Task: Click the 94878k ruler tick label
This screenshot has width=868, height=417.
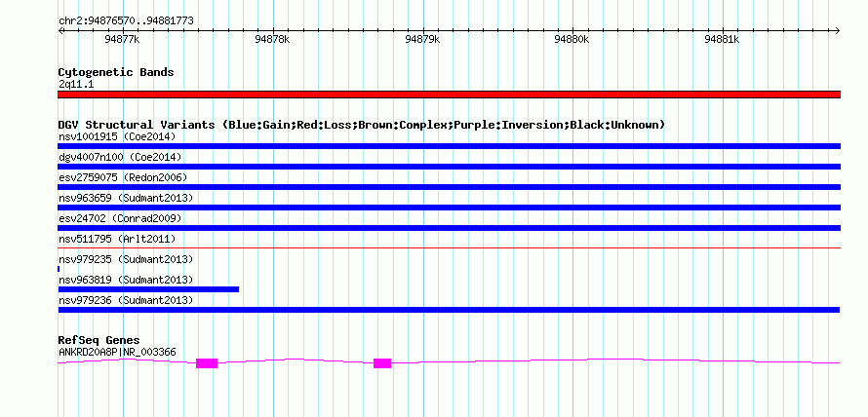Action: pos(272,39)
